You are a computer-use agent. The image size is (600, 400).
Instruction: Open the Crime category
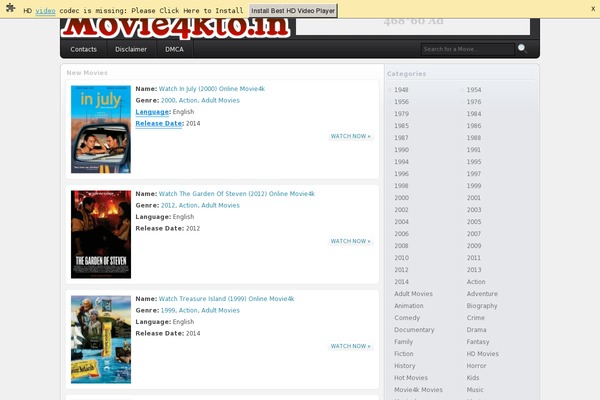coord(476,318)
